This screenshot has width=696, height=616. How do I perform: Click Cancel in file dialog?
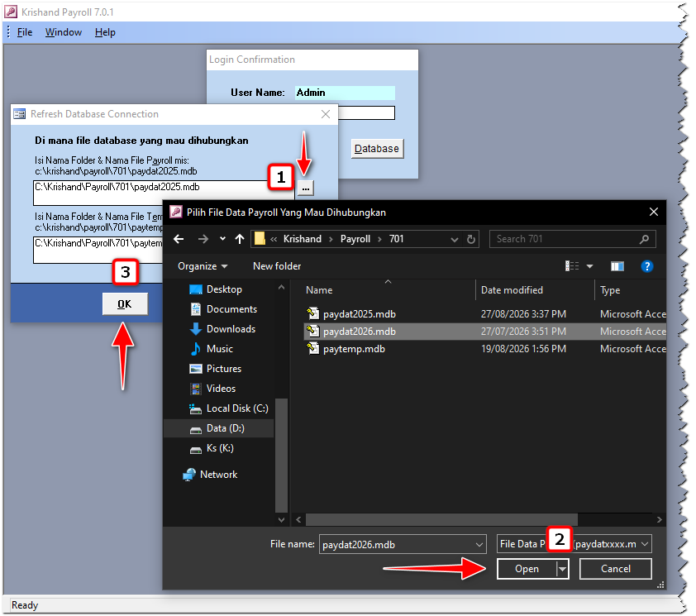coord(616,570)
